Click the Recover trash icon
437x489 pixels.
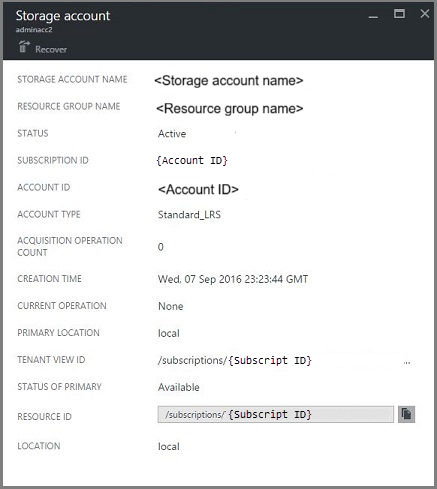pyautogui.click(x=24, y=47)
